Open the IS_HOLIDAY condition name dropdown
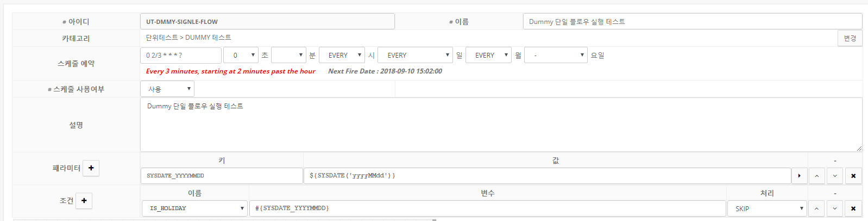868x221 pixels. (194, 208)
